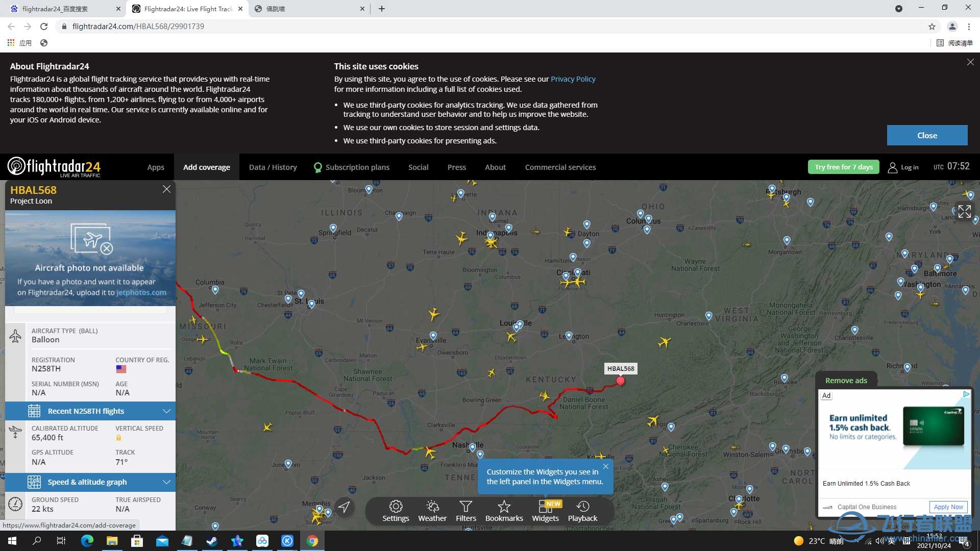Open the Social menu
The width and height of the screenshot is (980, 551).
tap(418, 167)
